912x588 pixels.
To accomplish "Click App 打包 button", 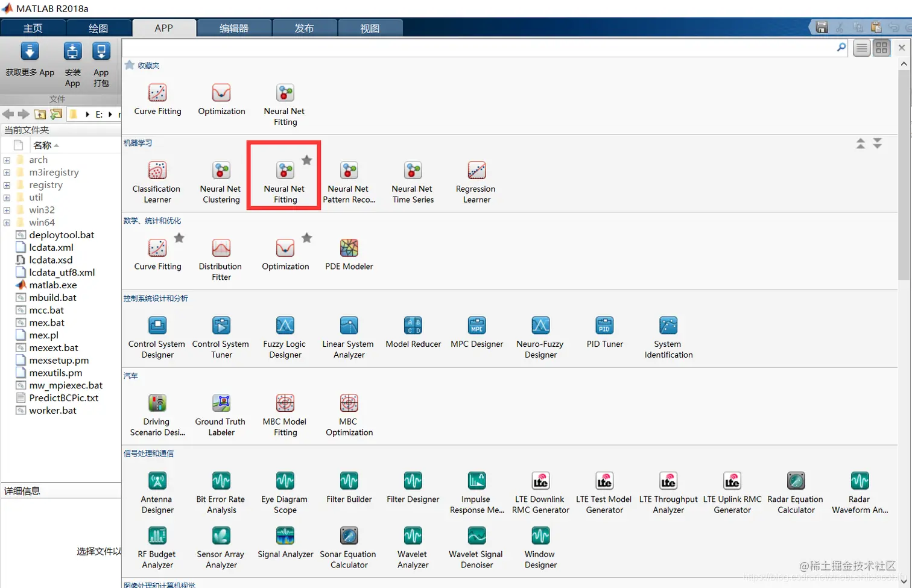I will coord(101,65).
